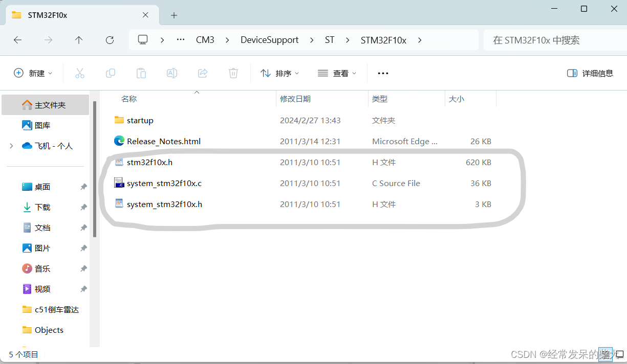This screenshot has height=364, width=627.
Task: Sort by the 大小 column header
Action: 457,99
